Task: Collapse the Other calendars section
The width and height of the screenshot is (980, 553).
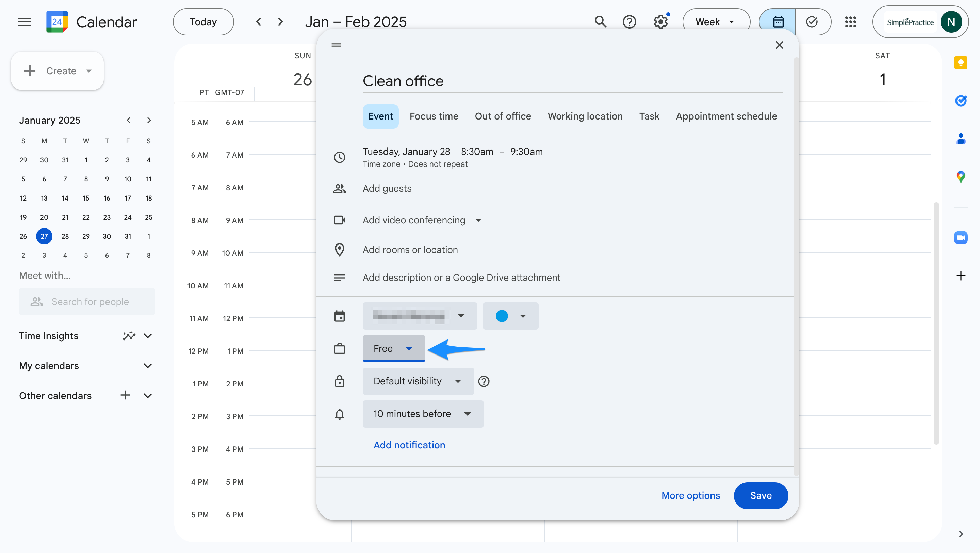Action: (x=148, y=395)
